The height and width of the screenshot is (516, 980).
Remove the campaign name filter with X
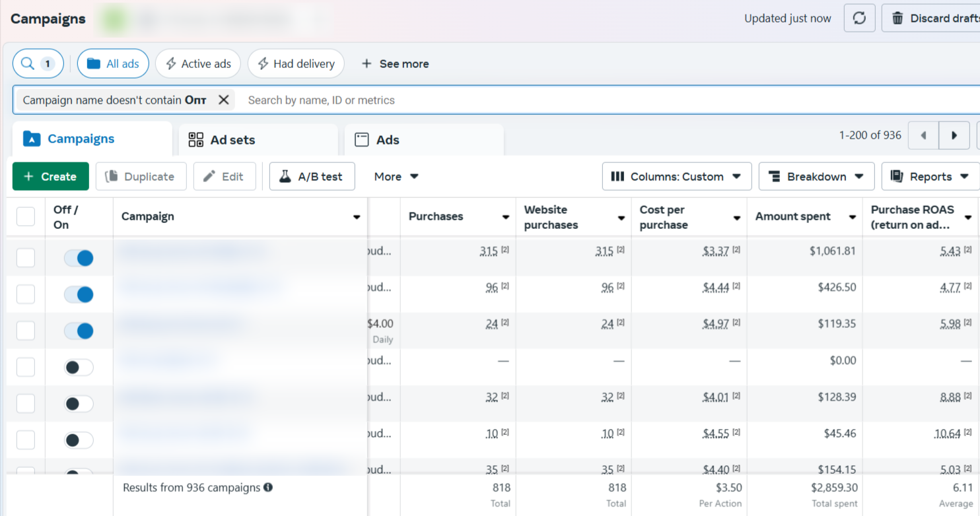pyautogui.click(x=224, y=100)
